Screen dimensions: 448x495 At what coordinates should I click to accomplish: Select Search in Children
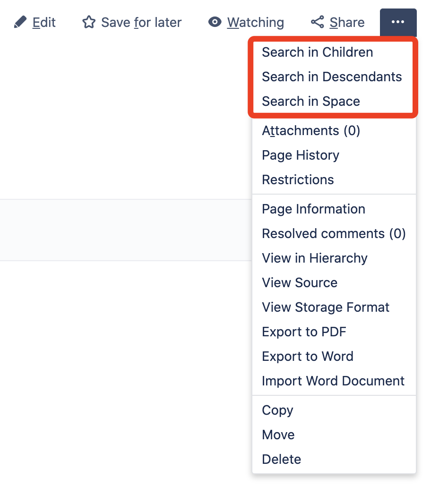[x=317, y=52]
